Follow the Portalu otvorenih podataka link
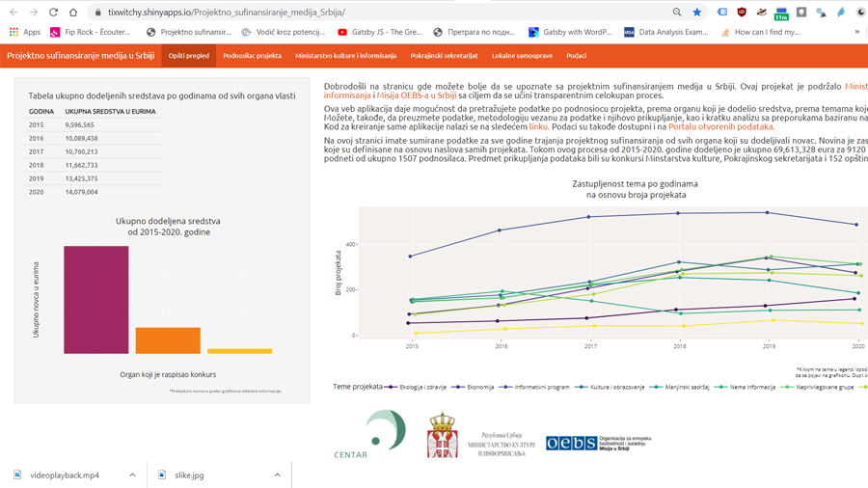Screen dimensions: 868x488 721,126
